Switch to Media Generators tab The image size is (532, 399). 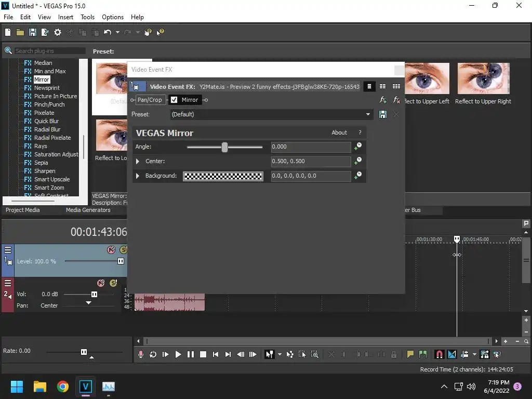88,210
